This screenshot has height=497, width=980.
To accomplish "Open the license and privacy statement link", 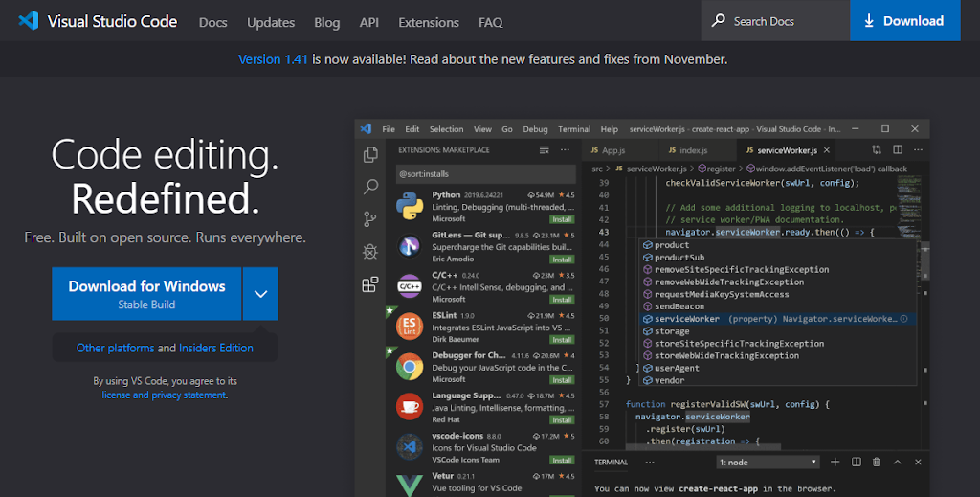I will click(x=164, y=395).
